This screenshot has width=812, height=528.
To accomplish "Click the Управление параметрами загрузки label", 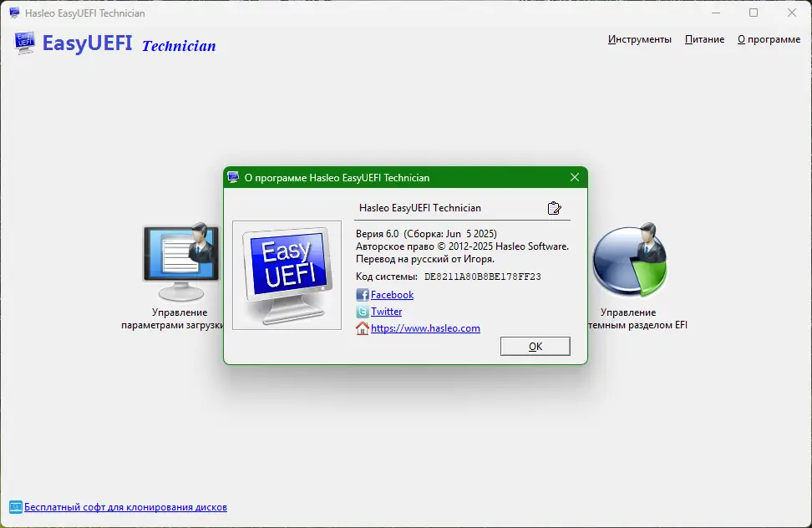I will 173,319.
